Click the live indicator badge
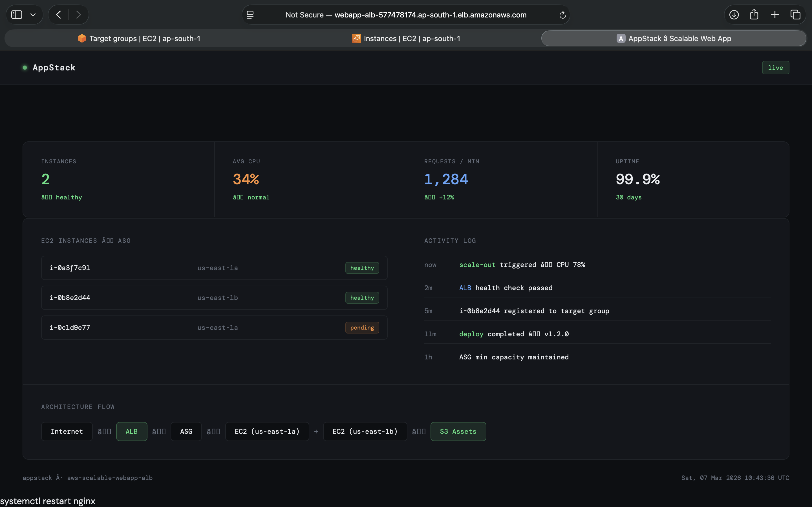This screenshot has width=812, height=507. (775, 67)
